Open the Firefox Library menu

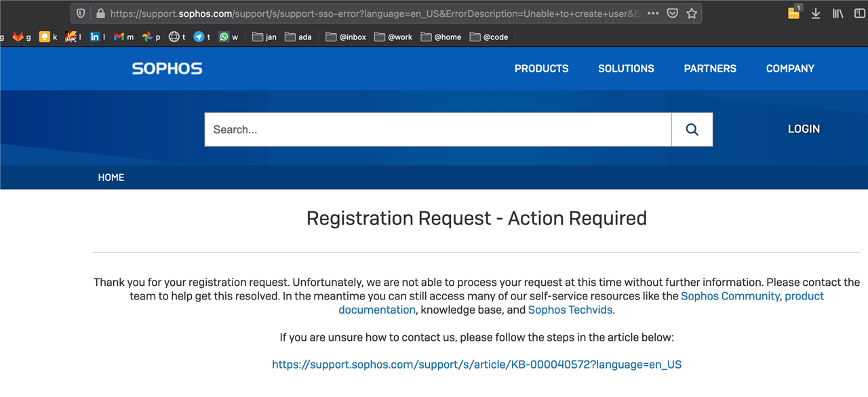coord(837,14)
